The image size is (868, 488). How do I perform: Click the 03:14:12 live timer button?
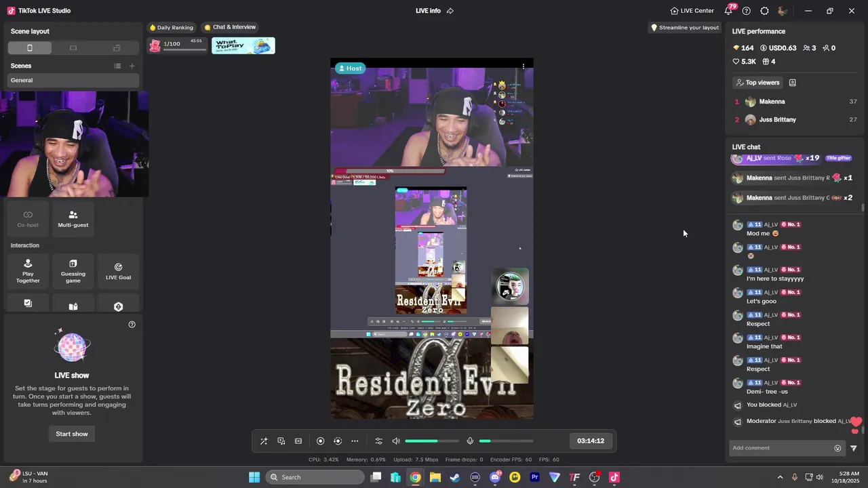click(591, 441)
